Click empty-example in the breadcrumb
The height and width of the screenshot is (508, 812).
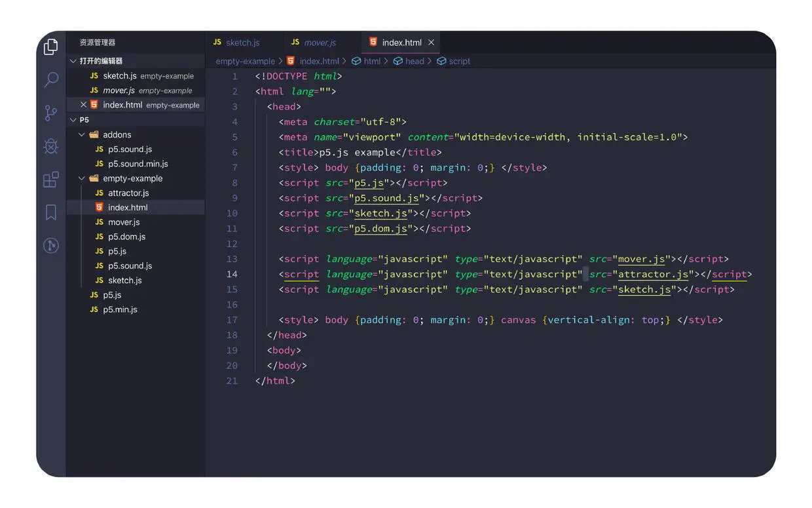click(x=246, y=61)
